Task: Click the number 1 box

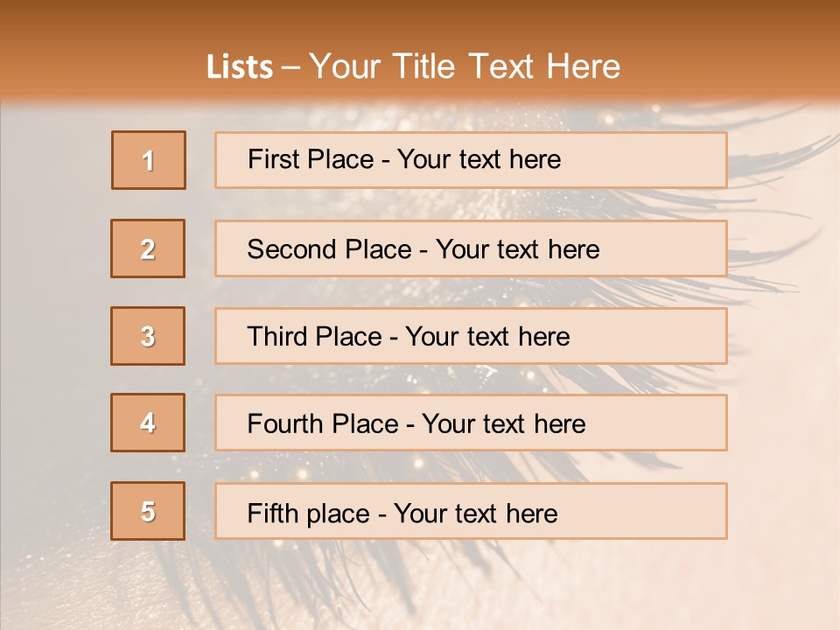Action: tap(149, 160)
